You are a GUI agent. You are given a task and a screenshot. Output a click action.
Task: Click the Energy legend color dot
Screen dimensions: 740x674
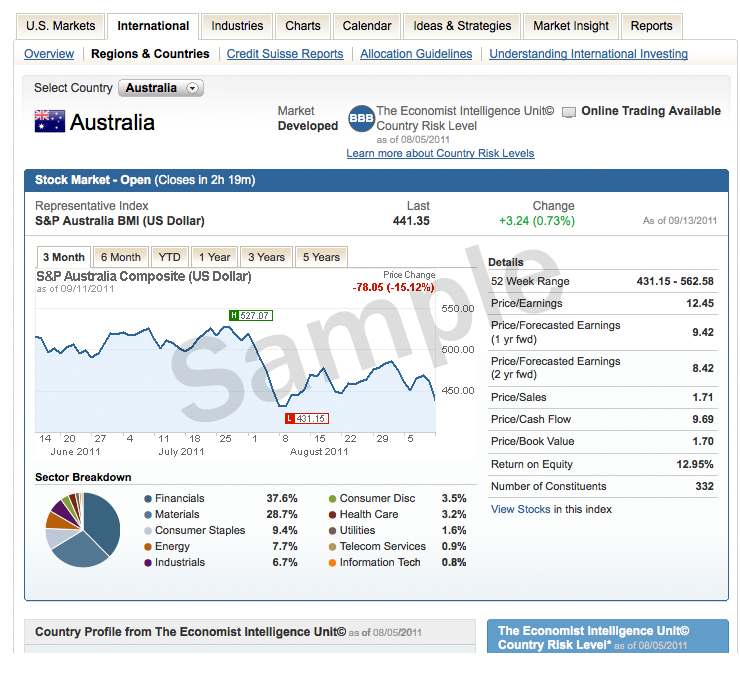(x=148, y=547)
